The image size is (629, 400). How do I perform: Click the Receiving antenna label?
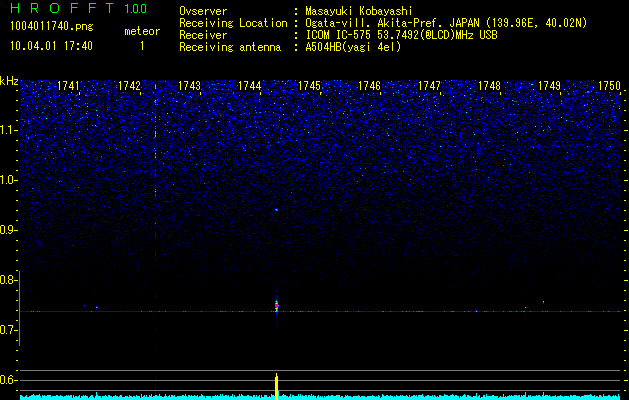coord(230,47)
